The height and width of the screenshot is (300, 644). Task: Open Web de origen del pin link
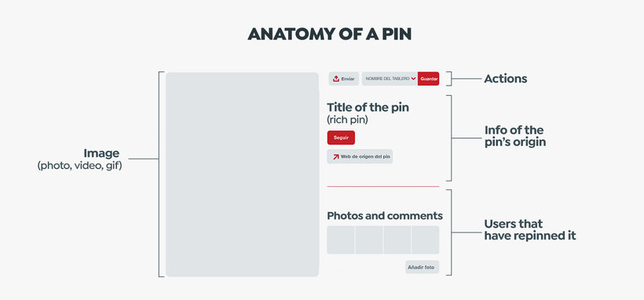360,156
